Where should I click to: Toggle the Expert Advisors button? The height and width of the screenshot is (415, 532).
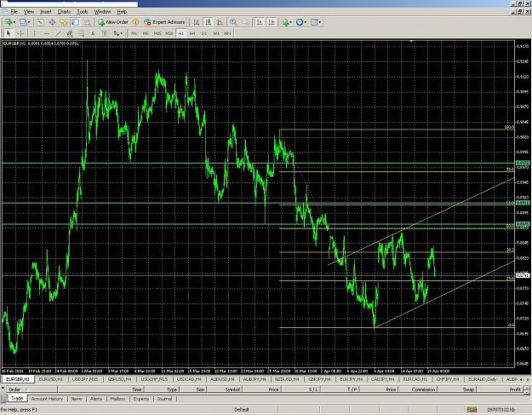(164, 22)
